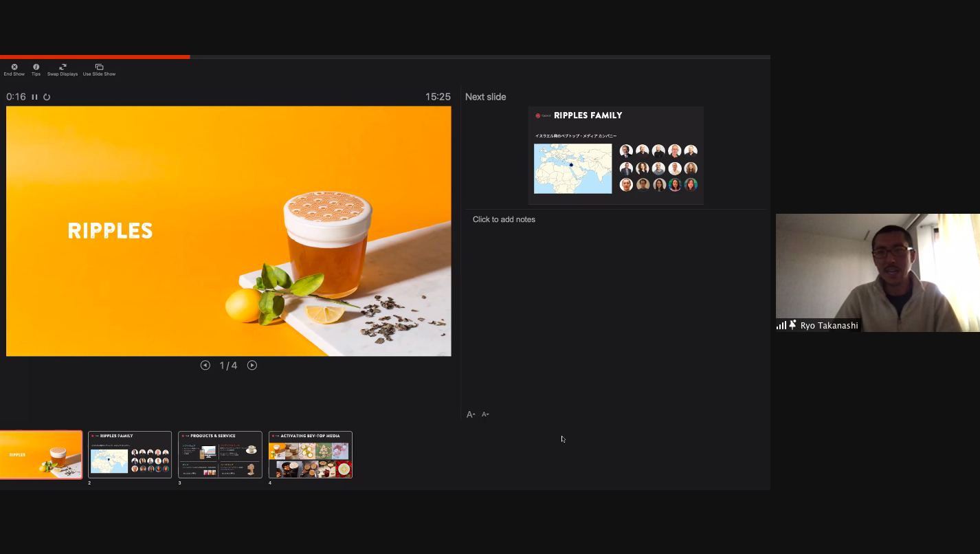The width and height of the screenshot is (980, 554).
Task: Click the 15:25 clock display
Action: [438, 97]
